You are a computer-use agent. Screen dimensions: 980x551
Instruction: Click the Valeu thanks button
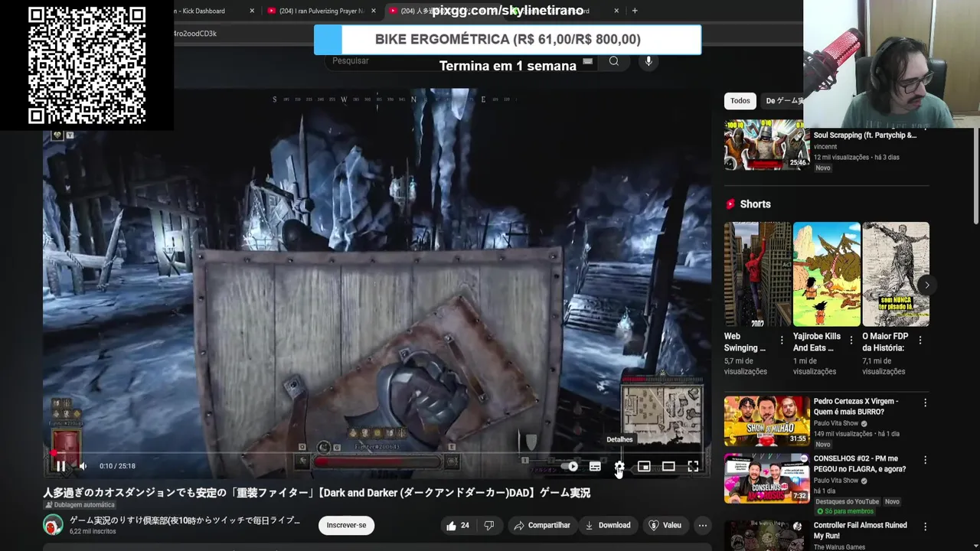point(665,525)
